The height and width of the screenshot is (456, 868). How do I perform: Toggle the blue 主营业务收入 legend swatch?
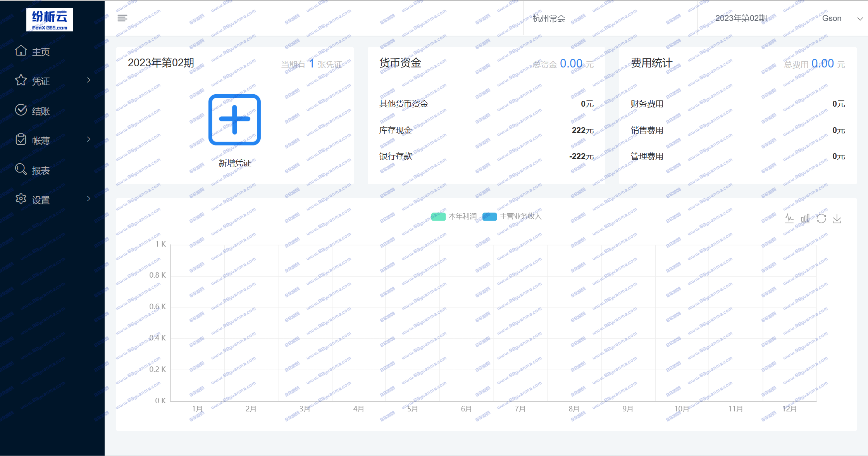tap(489, 216)
